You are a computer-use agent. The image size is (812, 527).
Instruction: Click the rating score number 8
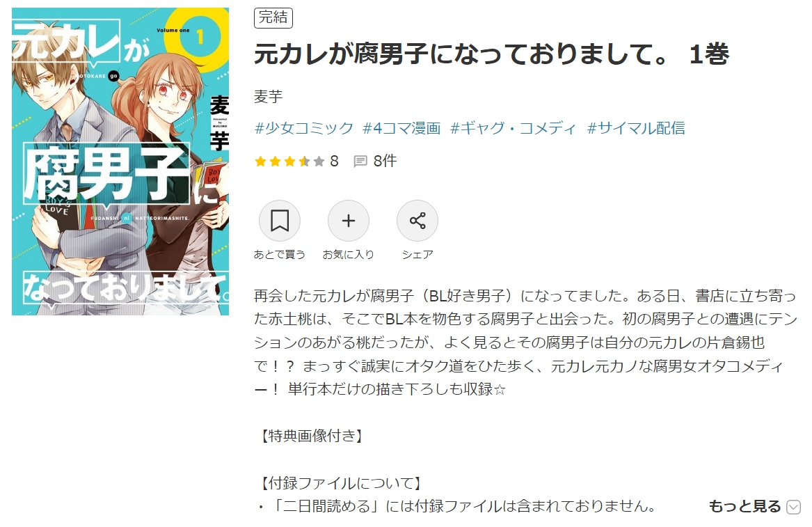[334, 161]
